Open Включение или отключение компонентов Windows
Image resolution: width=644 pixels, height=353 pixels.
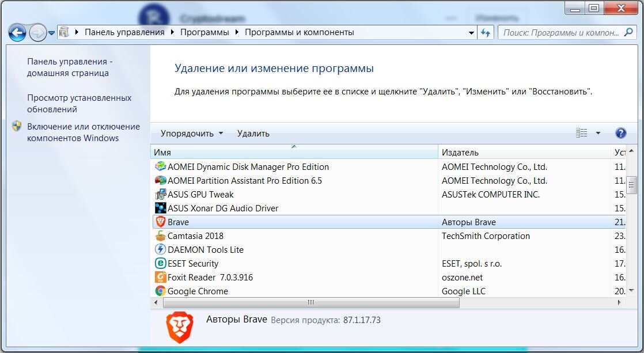(x=84, y=132)
